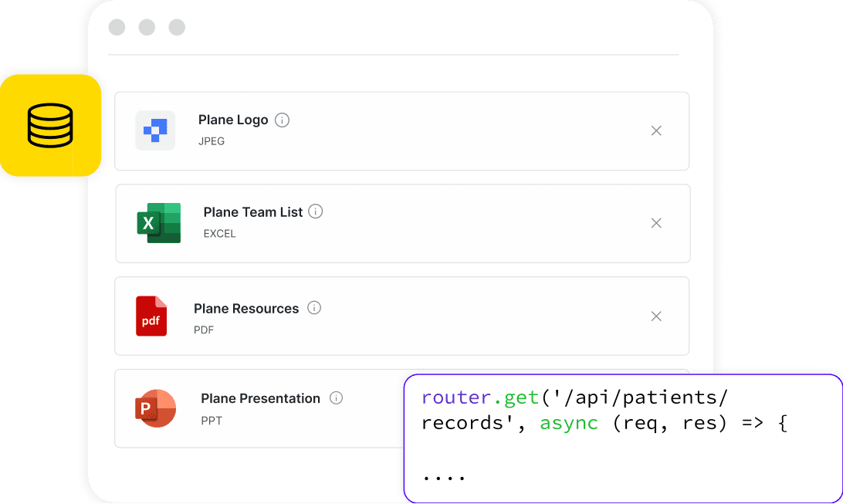Click the PowerPoint file icon

pyautogui.click(x=156, y=408)
